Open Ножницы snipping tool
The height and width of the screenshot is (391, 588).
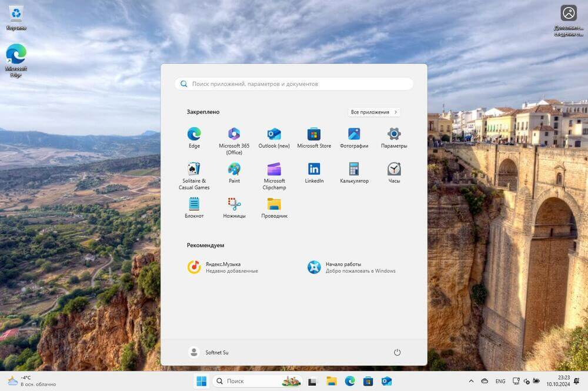pyautogui.click(x=234, y=208)
